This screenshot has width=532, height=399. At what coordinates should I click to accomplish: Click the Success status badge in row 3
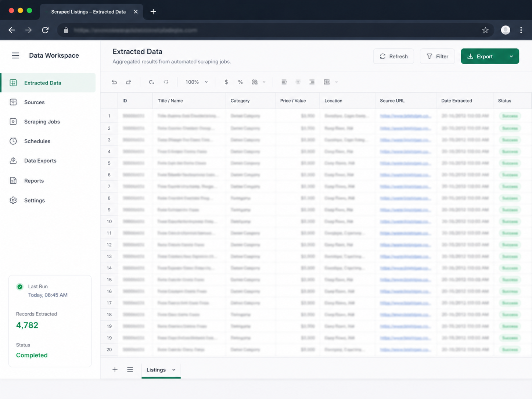pos(510,140)
